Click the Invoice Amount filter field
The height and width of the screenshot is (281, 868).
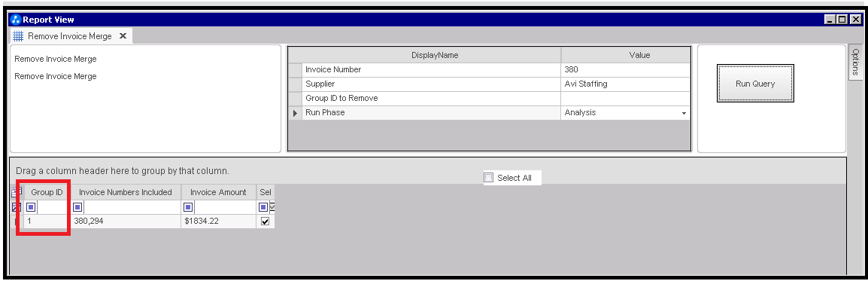(225, 207)
